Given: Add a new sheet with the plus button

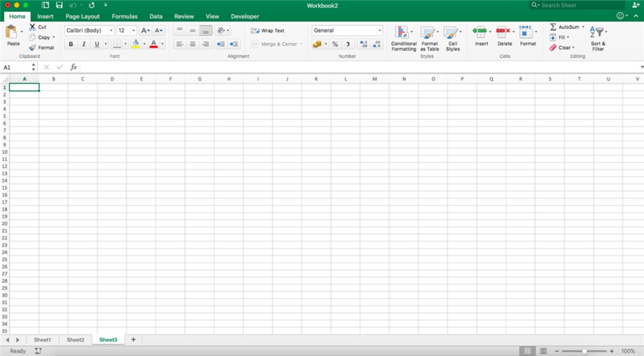Looking at the screenshot, I should click(x=133, y=339).
